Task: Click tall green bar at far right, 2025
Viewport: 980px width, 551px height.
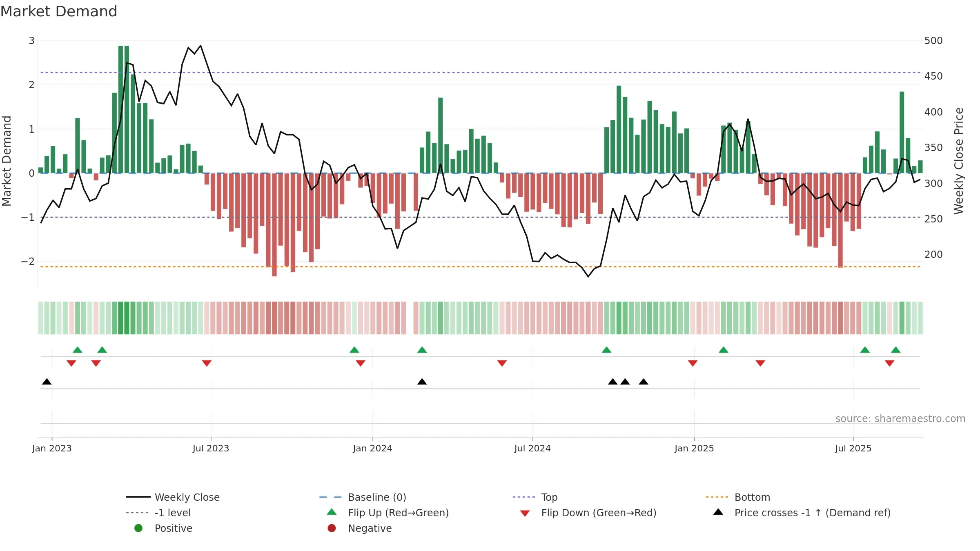Action: point(902,132)
